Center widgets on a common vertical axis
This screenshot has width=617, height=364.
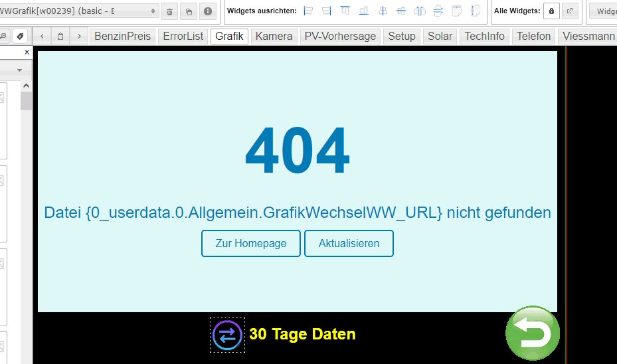(x=383, y=11)
